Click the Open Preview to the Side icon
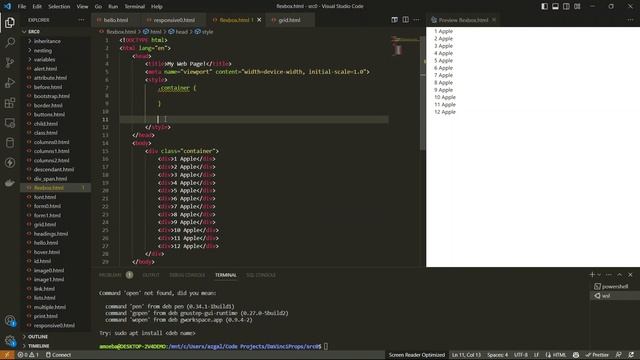This screenshot has height=360, width=640. pos(394,20)
